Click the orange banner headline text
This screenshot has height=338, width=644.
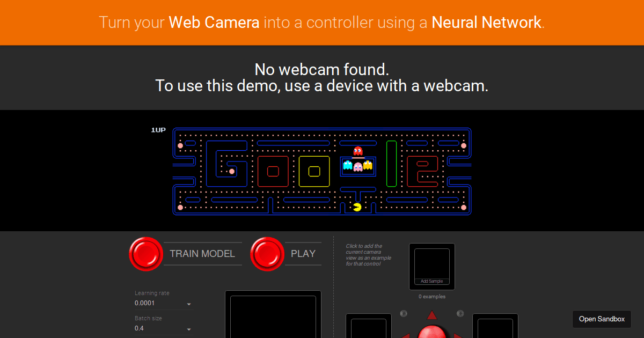(322, 23)
